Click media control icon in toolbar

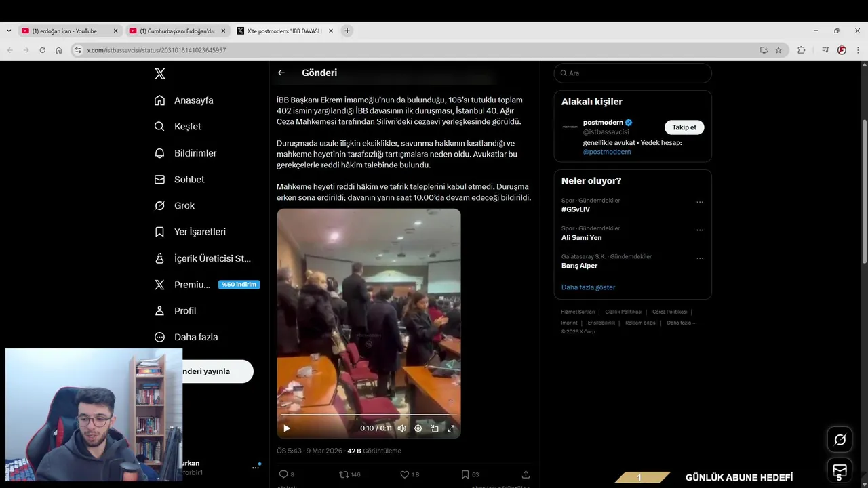[x=825, y=50]
